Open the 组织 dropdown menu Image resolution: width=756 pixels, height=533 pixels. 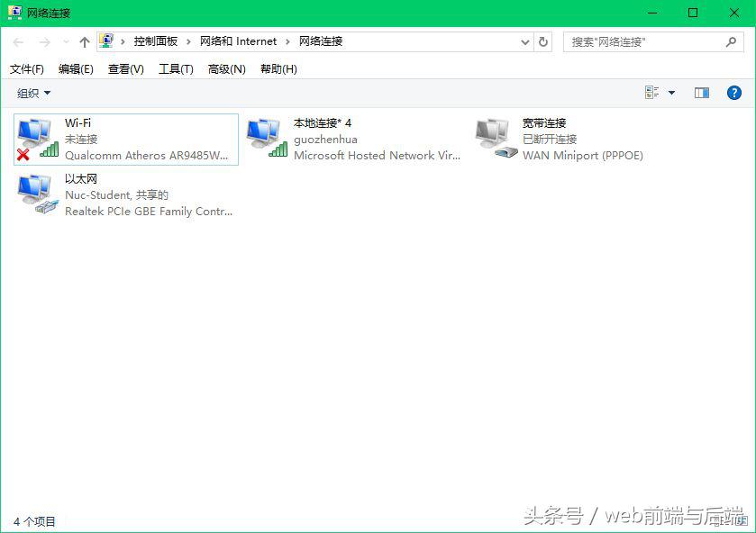pos(32,92)
